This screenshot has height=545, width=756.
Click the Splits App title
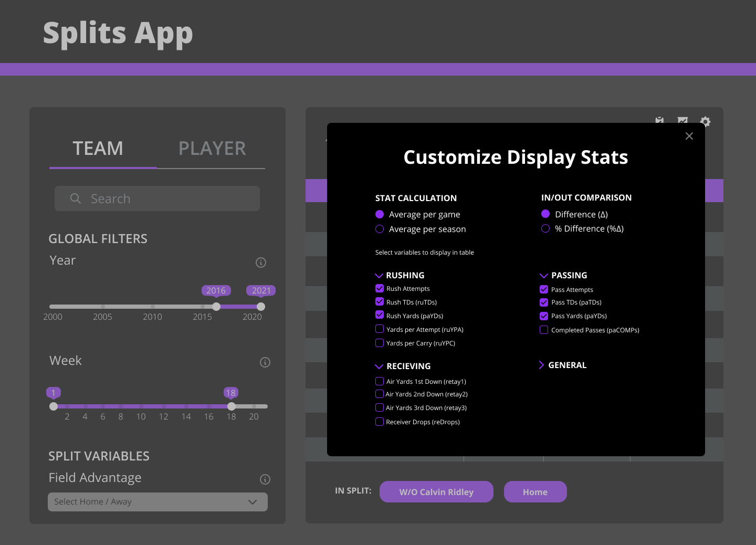[x=118, y=35]
